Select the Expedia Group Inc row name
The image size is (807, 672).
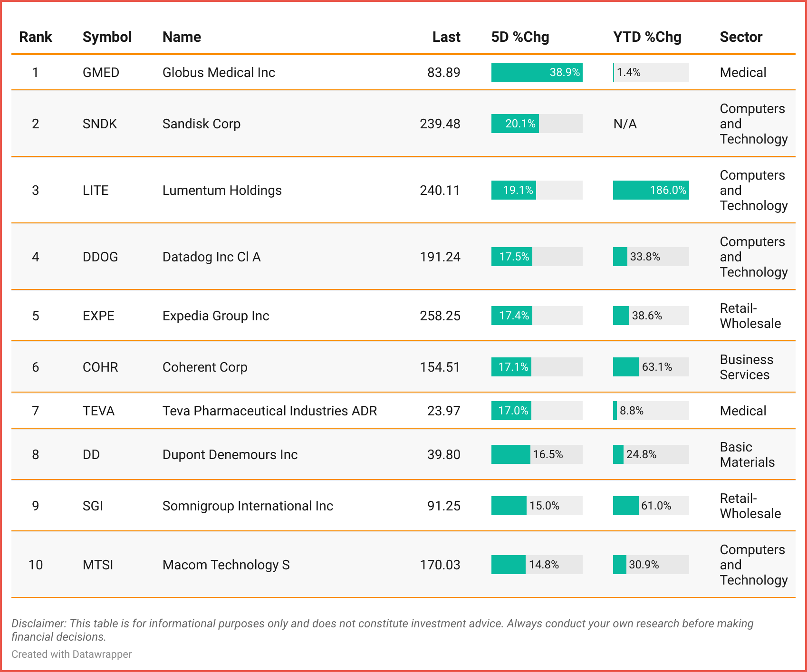[216, 316]
